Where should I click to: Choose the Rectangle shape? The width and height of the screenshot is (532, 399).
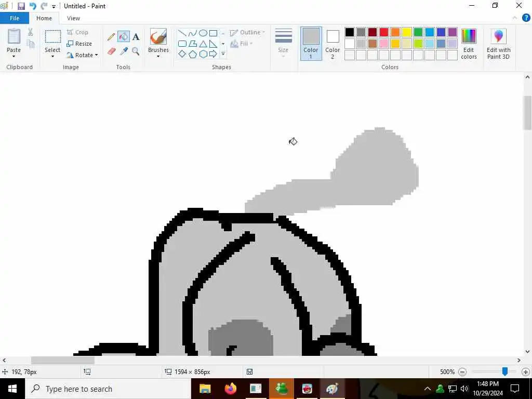click(x=213, y=33)
